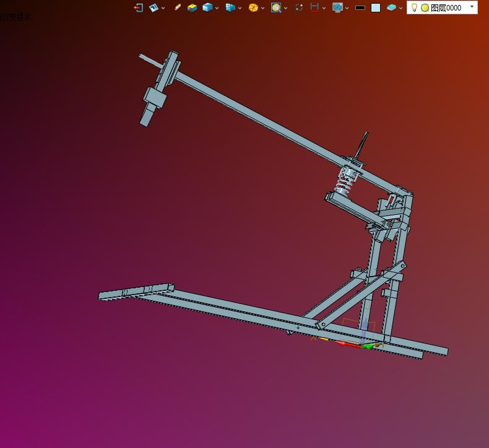Expand the magnifier zoom options dropdown
Screen dimensions: 489x448
tap(286, 8)
